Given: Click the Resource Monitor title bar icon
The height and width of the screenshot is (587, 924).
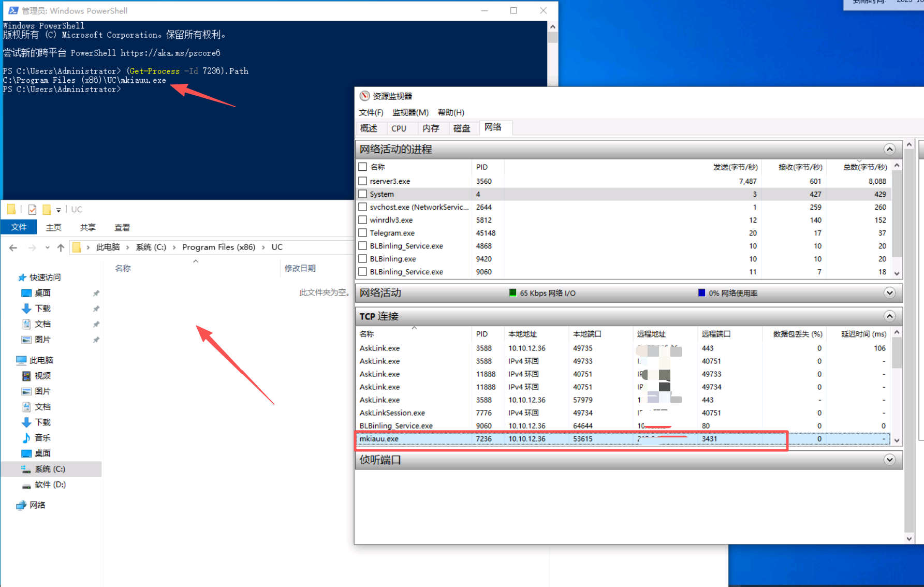Looking at the screenshot, I should point(365,96).
